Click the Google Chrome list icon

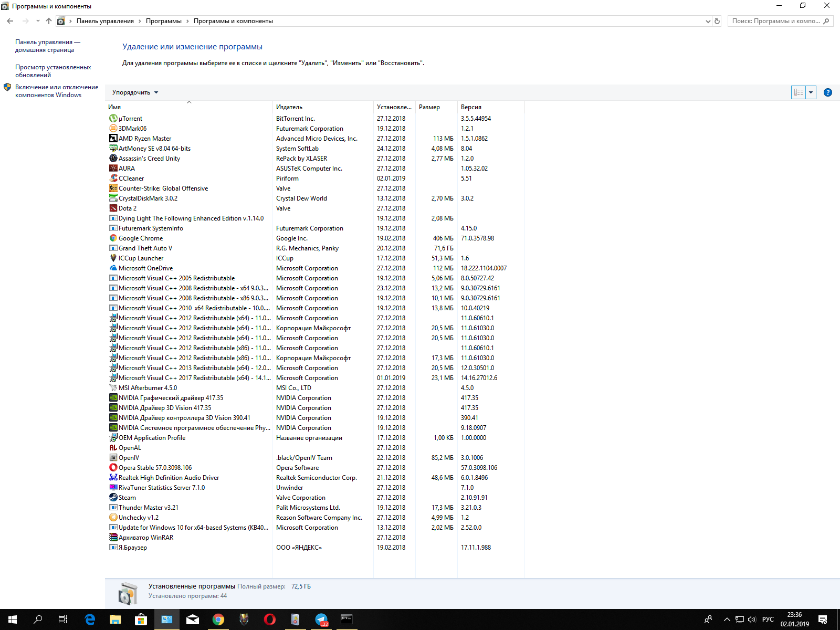tap(113, 238)
